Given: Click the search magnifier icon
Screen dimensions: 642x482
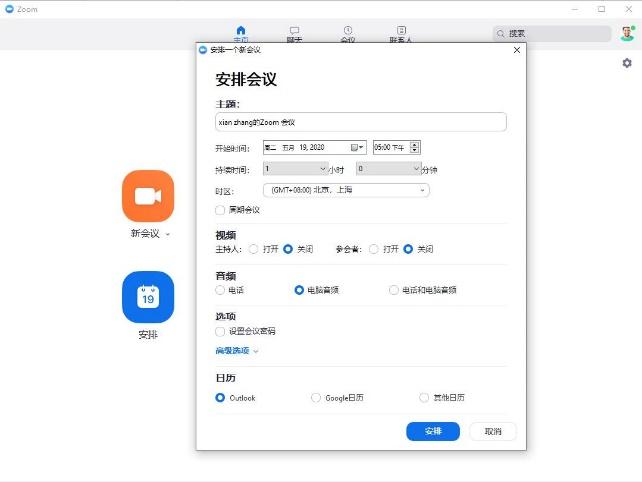Looking at the screenshot, I should 500,34.
